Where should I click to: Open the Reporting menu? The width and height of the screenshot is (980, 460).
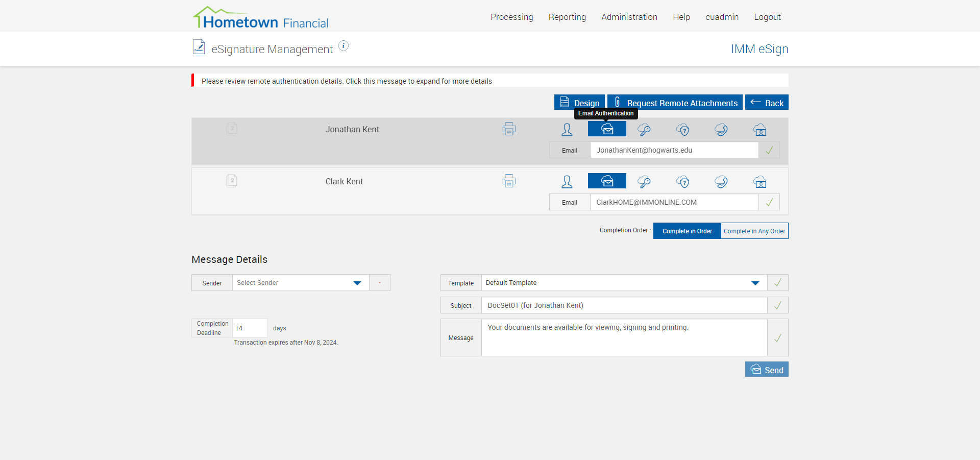567,17
